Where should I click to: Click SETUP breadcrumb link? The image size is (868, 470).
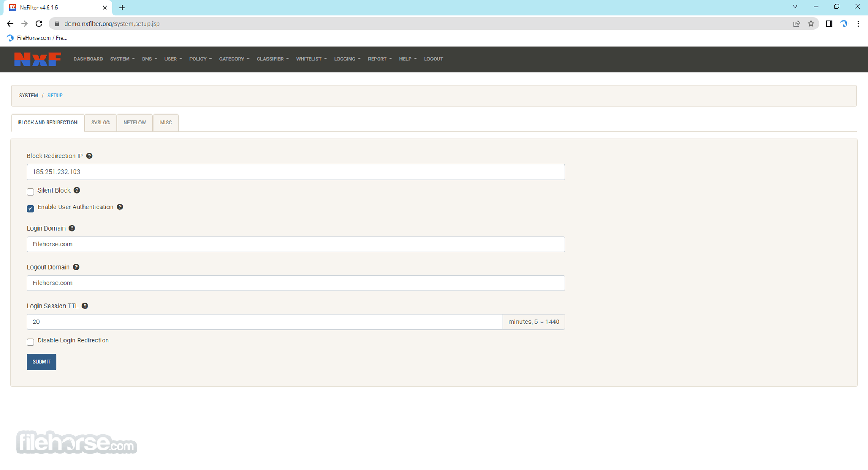pyautogui.click(x=55, y=96)
